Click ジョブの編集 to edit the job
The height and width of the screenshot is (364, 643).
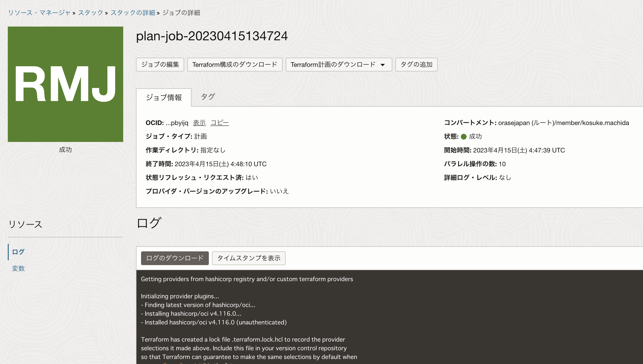(160, 65)
